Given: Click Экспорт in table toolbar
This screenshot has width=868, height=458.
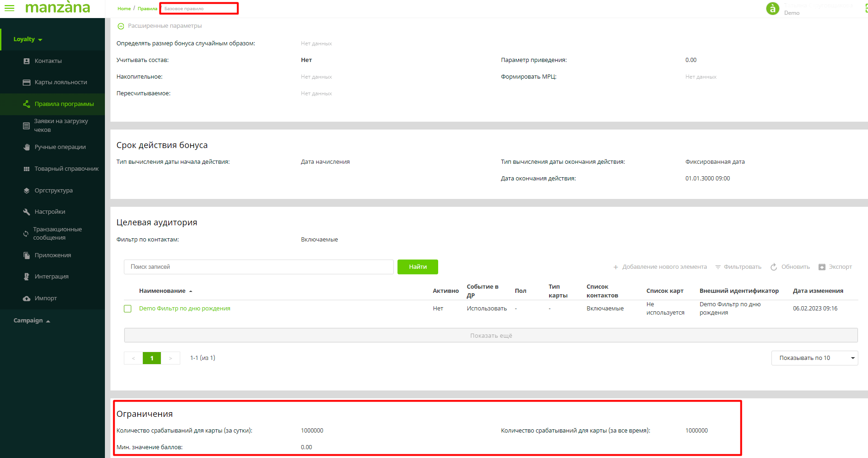Looking at the screenshot, I should point(835,267).
